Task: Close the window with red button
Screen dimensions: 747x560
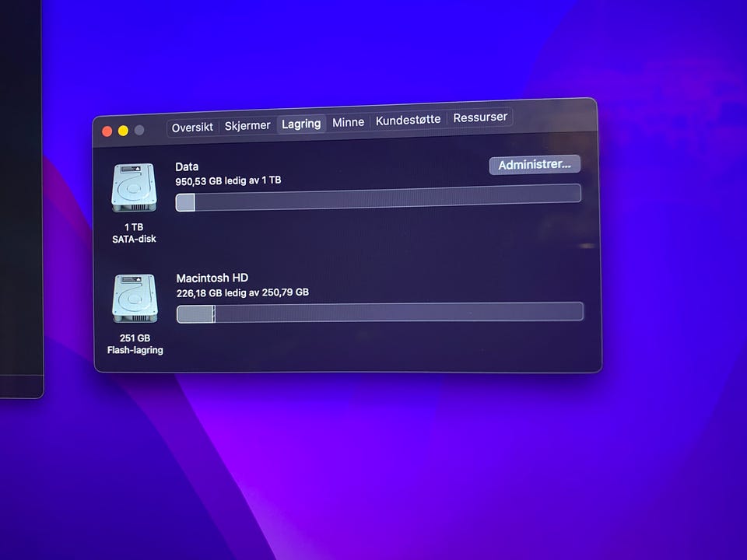Action: (107, 132)
